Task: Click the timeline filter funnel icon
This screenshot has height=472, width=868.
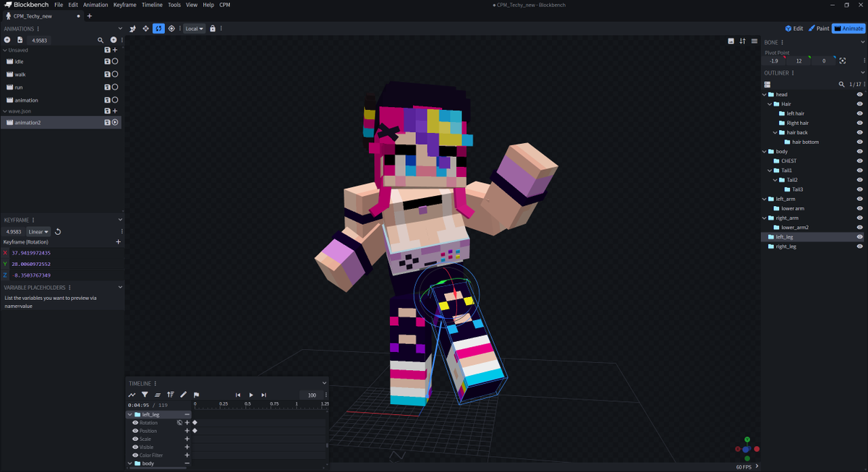Action: (x=145, y=395)
